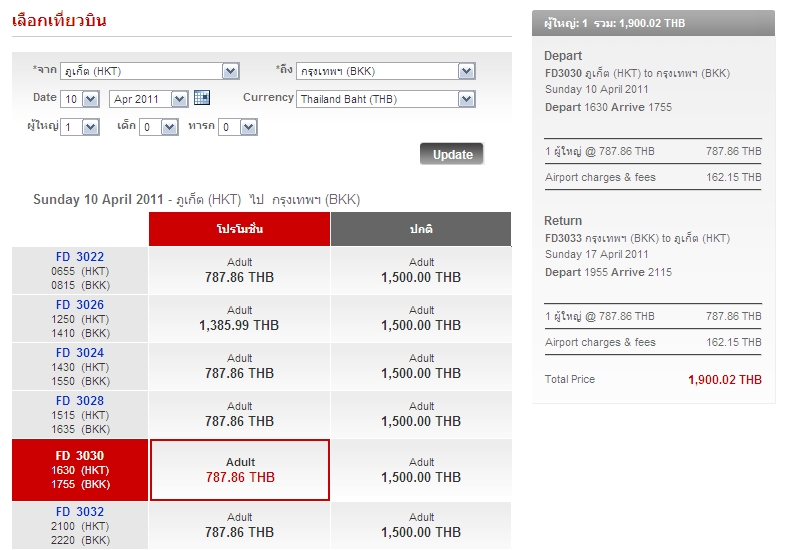Click the Depart heading in summary
The width and height of the screenshot is (787, 550).
click(563, 56)
